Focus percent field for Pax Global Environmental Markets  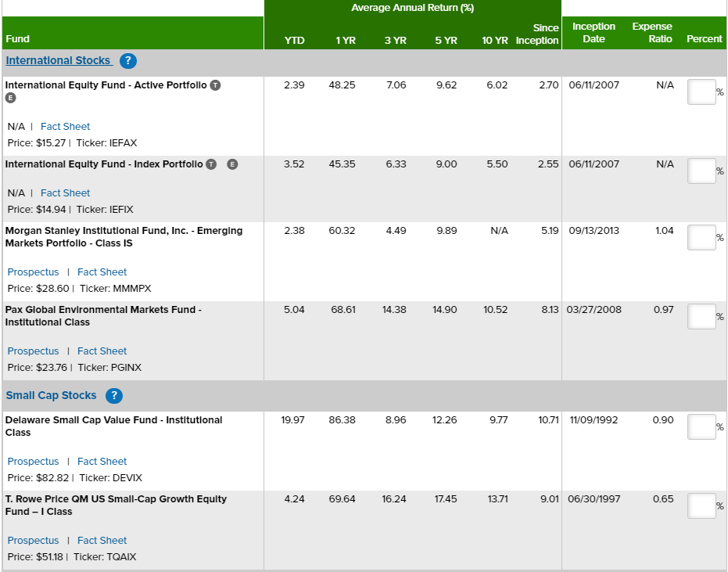tap(701, 316)
